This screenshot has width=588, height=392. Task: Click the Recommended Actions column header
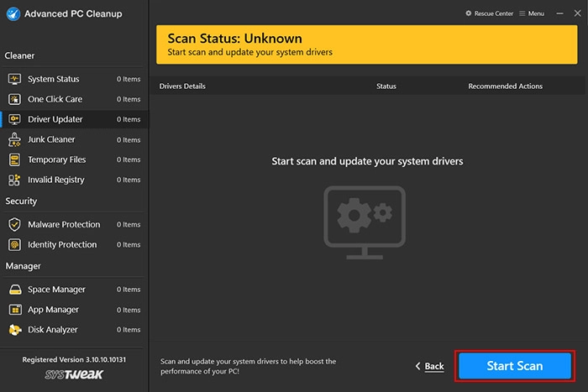505,86
